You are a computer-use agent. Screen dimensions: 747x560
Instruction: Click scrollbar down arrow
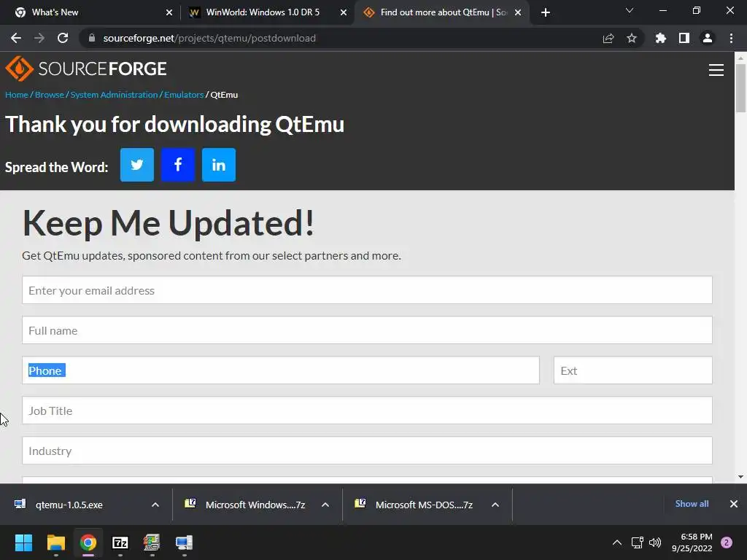click(x=740, y=477)
